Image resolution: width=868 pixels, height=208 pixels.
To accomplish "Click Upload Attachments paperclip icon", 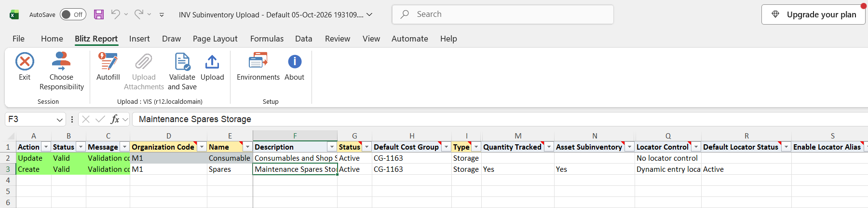I will click(144, 62).
